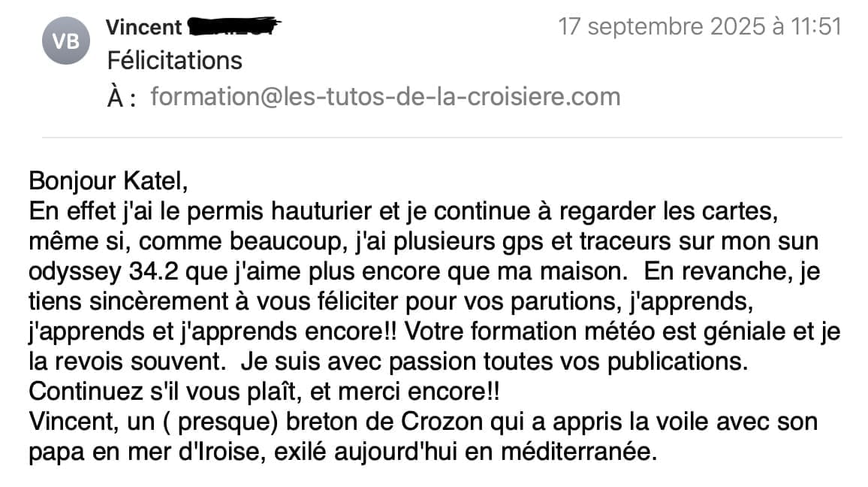Click the redacted sender surname
The width and height of the screenshot is (868, 487).
pos(233,28)
